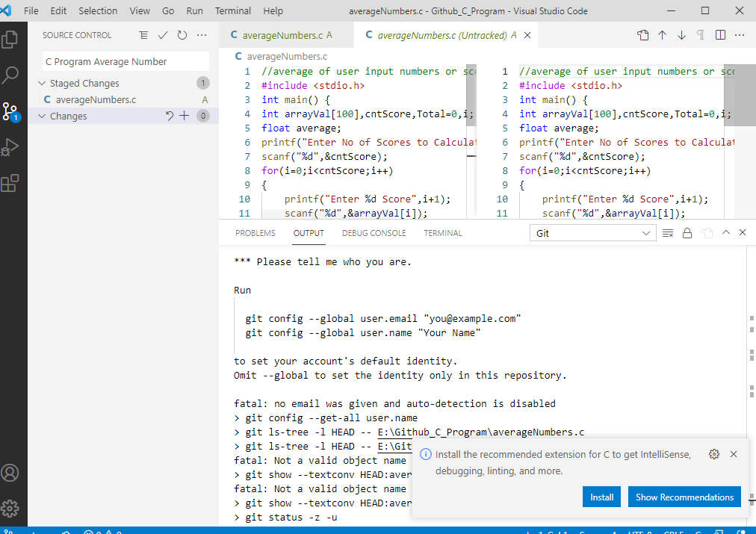Click the Staged Changes count badge

tap(203, 84)
